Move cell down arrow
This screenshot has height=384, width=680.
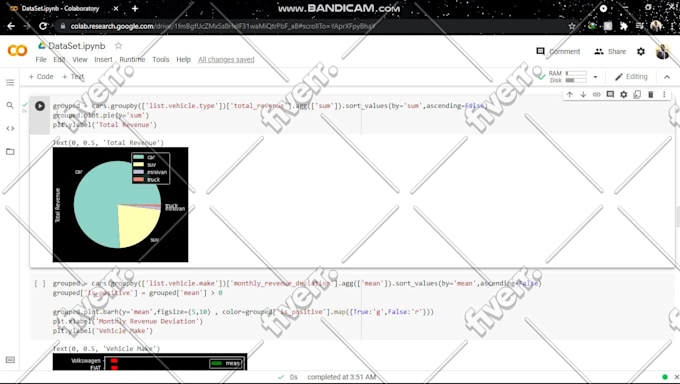(x=583, y=95)
